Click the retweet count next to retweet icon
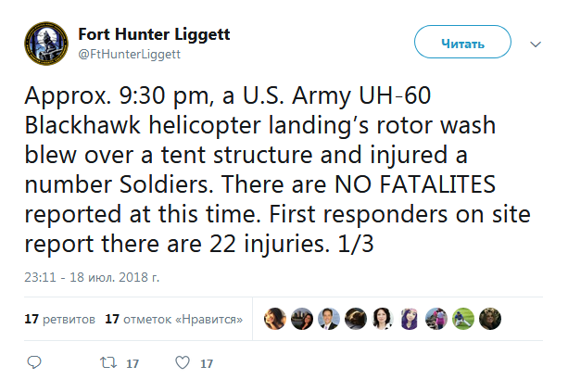This screenshot has height=392, width=568. pos(133,363)
